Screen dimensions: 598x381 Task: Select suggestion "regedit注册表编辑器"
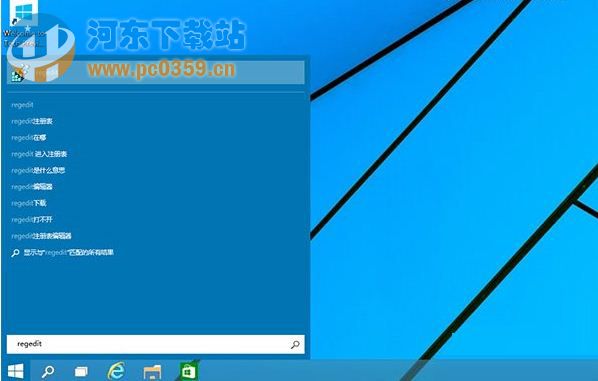(41, 236)
